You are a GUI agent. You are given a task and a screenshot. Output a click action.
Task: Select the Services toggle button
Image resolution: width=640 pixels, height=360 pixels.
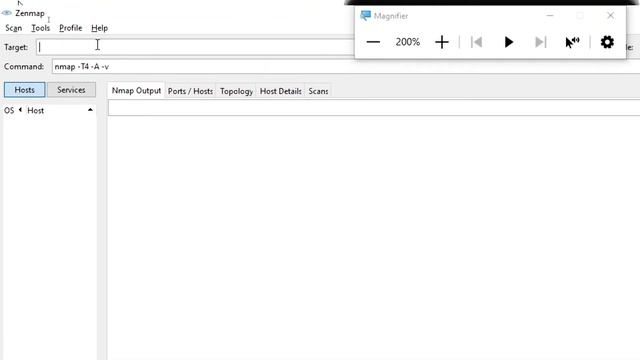pos(71,90)
